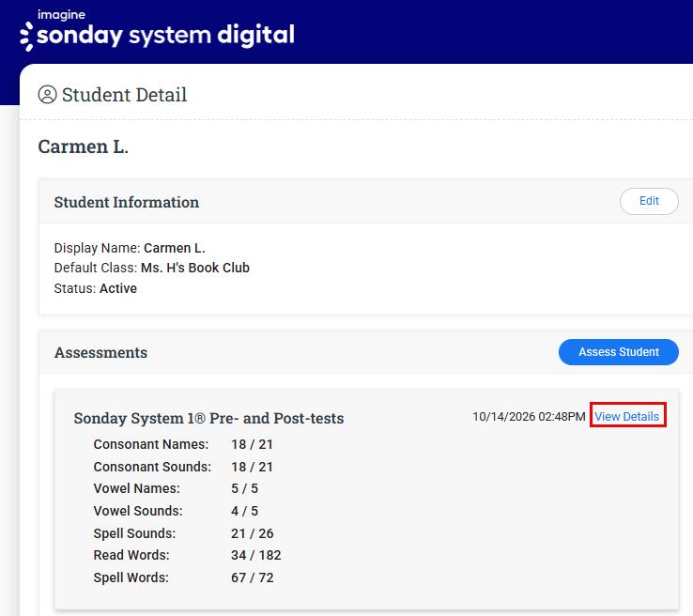
Task: Select the Spell Words score 67 / 72
Action: [253, 578]
